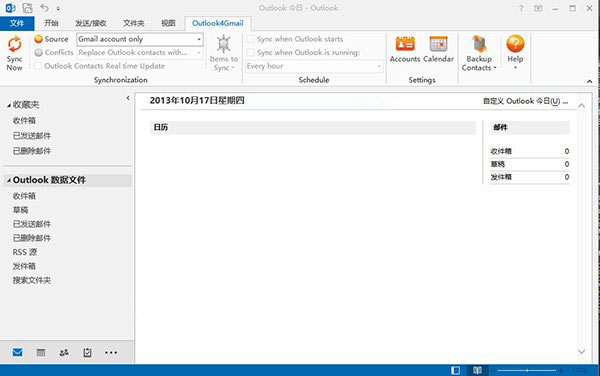Click the Sync Now icon
The image size is (600, 376).
pos(15,44)
